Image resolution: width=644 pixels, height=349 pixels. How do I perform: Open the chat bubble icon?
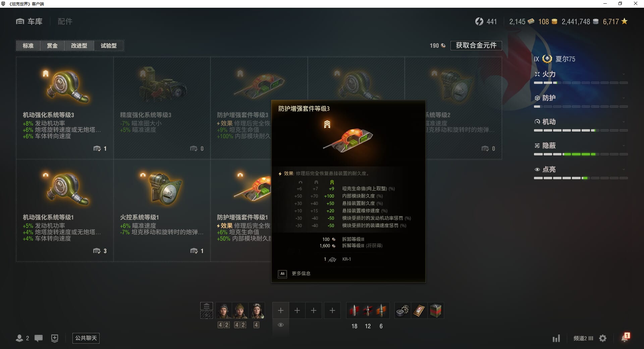point(39,338)
